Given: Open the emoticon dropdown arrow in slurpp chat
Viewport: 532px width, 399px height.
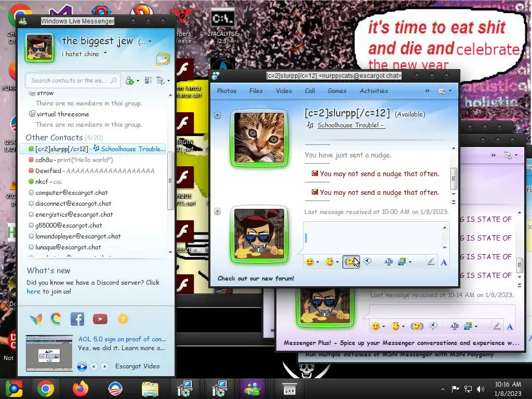Looking at the screenshot, I should tap(317, 262).
